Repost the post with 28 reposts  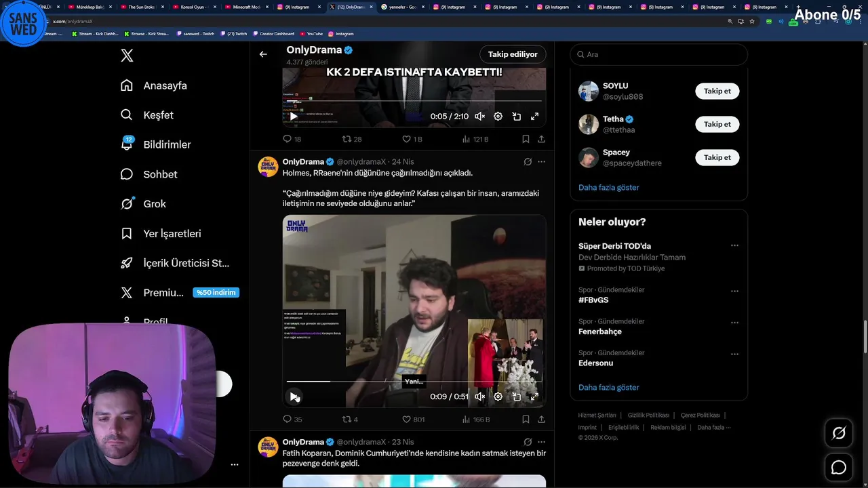(x=351, y=139)
